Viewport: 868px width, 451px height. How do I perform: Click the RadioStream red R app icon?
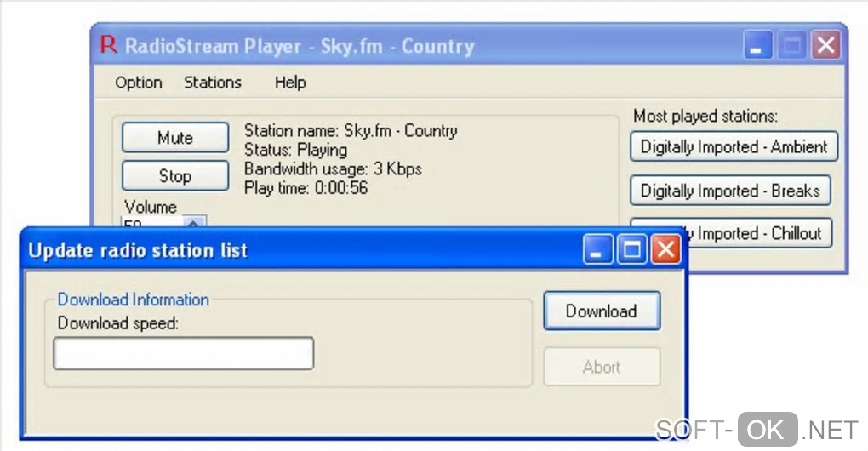pos(109,44)
